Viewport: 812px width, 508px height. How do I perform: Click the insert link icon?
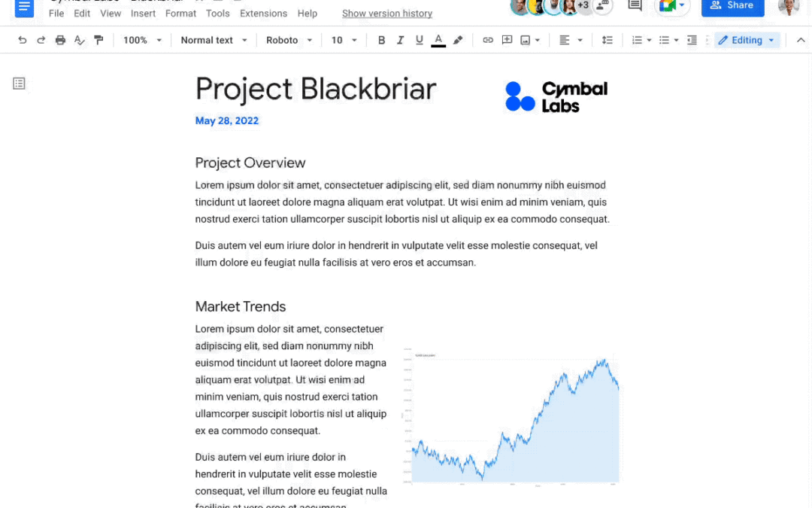487,40
